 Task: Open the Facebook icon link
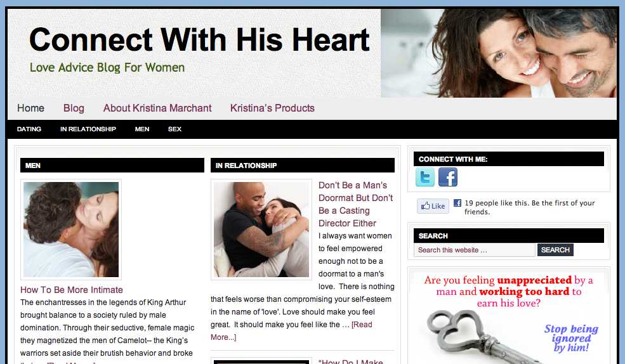tap(448, 177)
